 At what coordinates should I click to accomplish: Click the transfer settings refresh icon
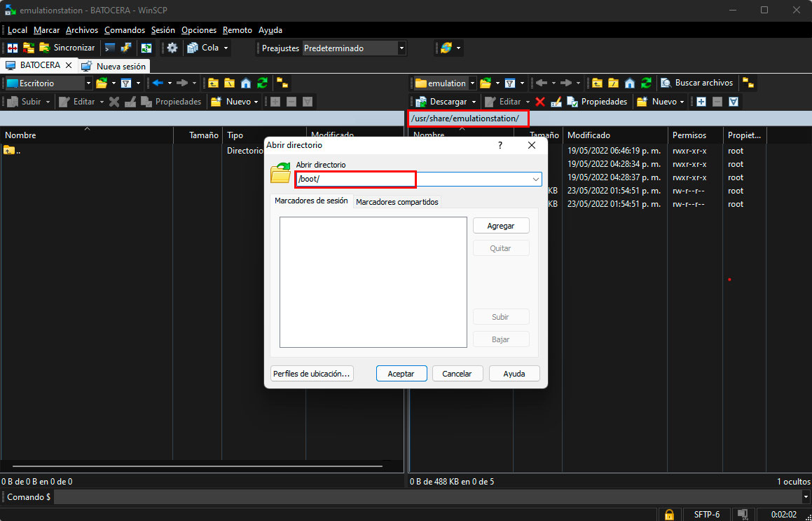click(x=446, y=48)
